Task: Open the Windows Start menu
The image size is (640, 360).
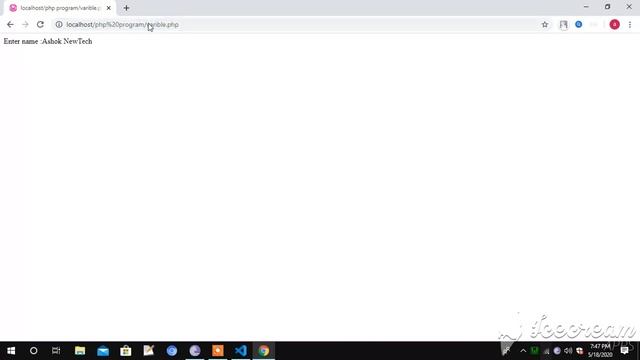Action: pyautogui.click(x=11, y=351)
